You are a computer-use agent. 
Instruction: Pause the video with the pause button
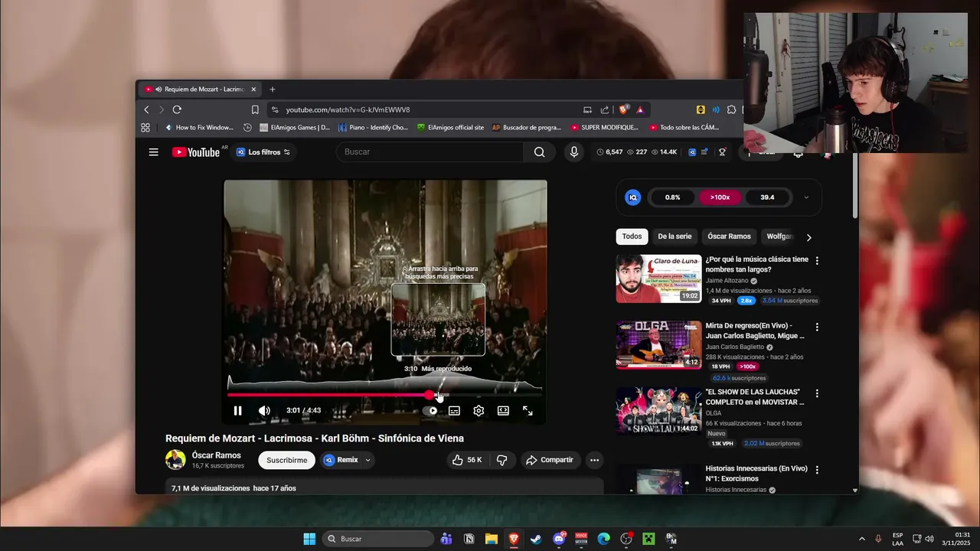238,411
